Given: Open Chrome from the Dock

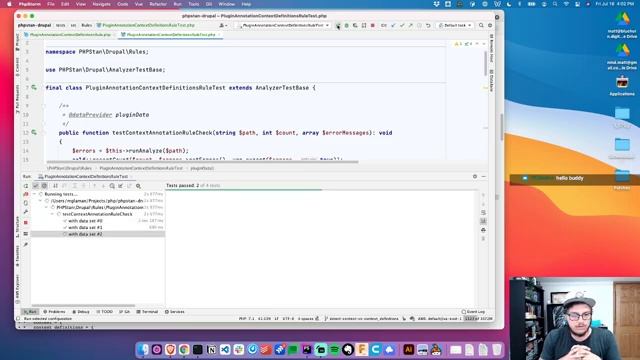Looking at the screenshot, I should pyautogui.click(x=184, y=349).
